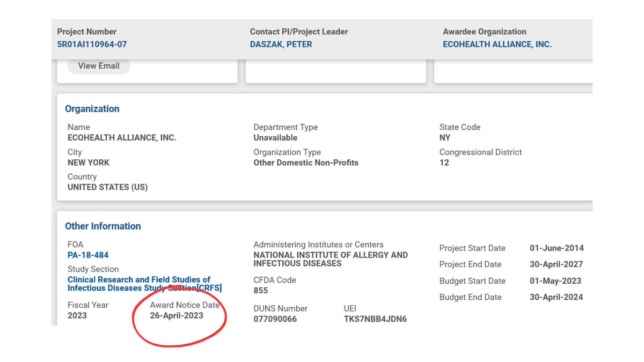The height and width of the screenshot is (362, 644).
Task: Select the CFDA Code 855 value
Action: [261, 291]
